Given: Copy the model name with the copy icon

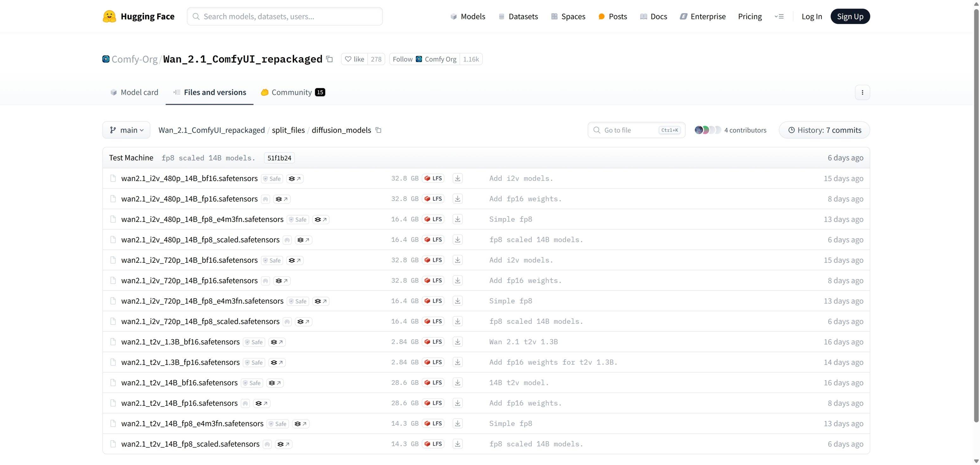Looking at the screenshot, I should (330, 60).
